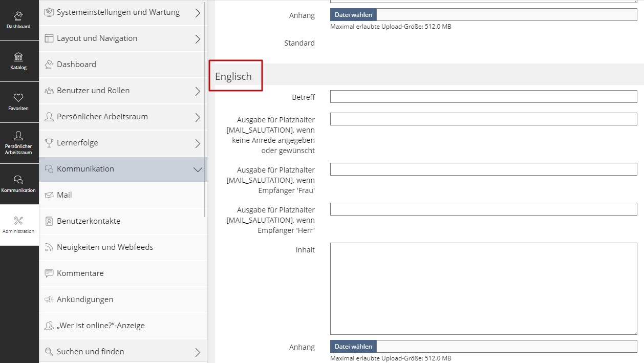This screenshot has width=644, height=363.
Task: Click into the English Inhalt text area
Action: point(483,289)
